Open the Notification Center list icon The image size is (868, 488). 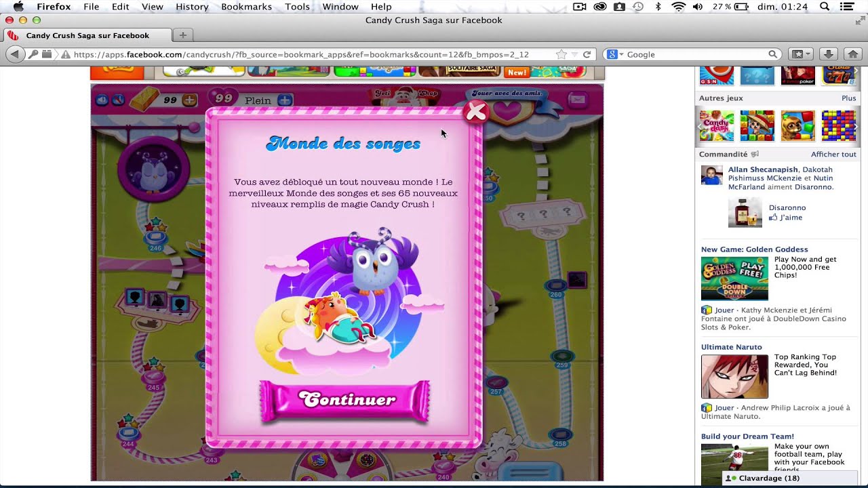tap(846, 7)
